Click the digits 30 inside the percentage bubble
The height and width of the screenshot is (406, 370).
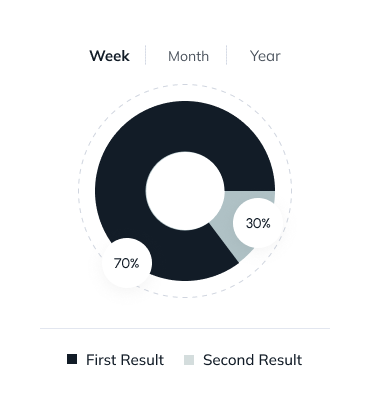[253, 223]
